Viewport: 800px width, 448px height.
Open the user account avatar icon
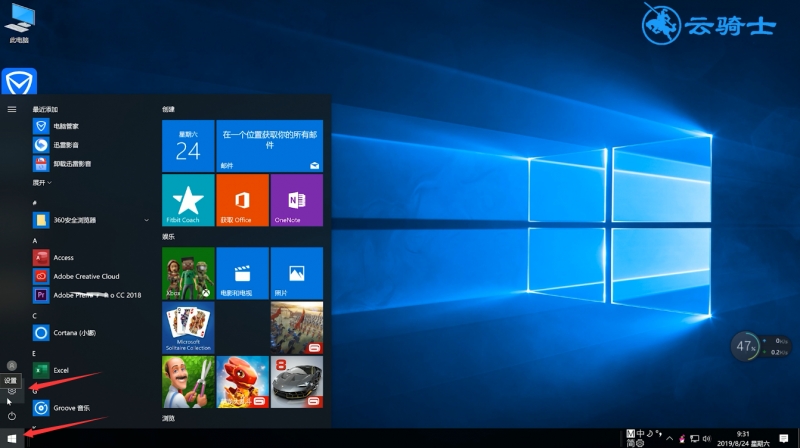pos(12,365)
